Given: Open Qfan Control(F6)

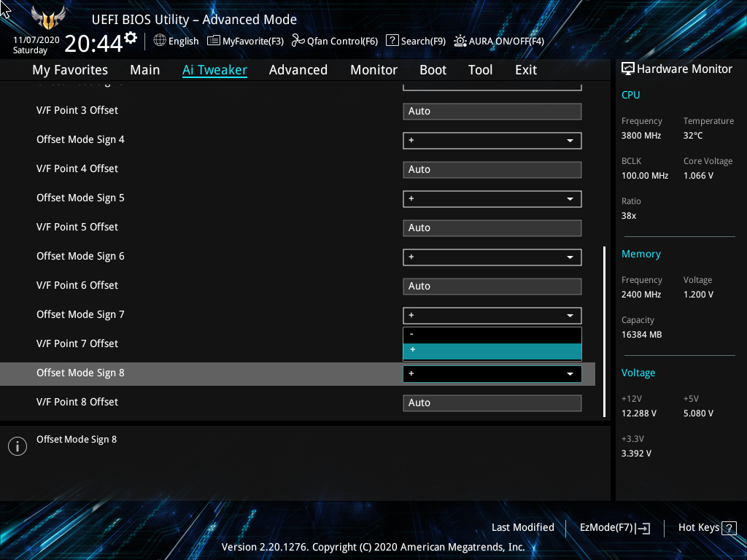Looking at the screenshot, I should pyautogui.click(x=335, y=41).
